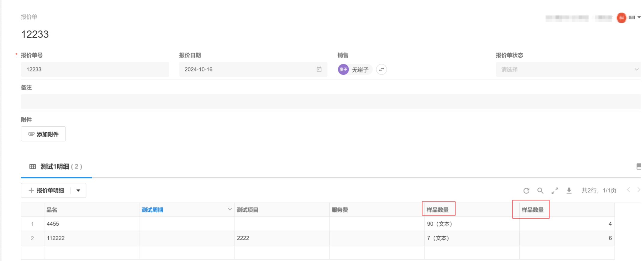The image size is (644, 261).
Task: Open table search with magnifier icon
Action: 540,191
